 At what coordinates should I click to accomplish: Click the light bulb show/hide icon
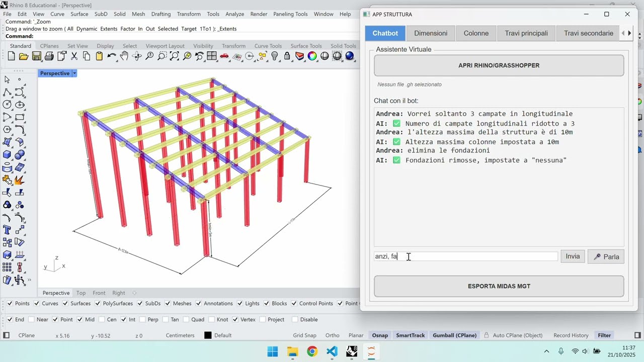(274, 56)
